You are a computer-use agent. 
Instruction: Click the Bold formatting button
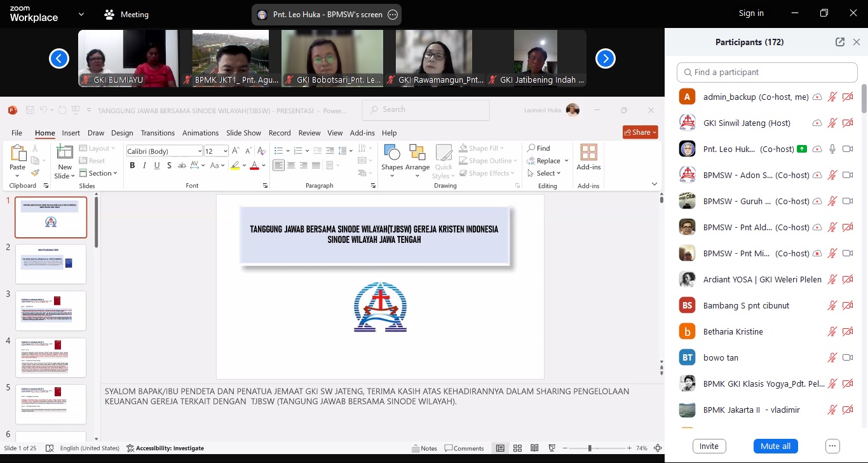click(x=132, y=165)
